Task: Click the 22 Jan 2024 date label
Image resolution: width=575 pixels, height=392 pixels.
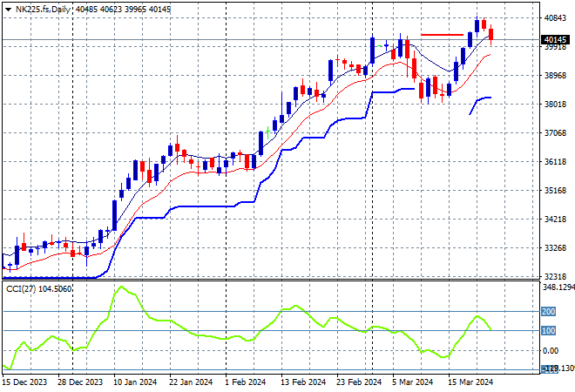Action: tap(191, 382)
